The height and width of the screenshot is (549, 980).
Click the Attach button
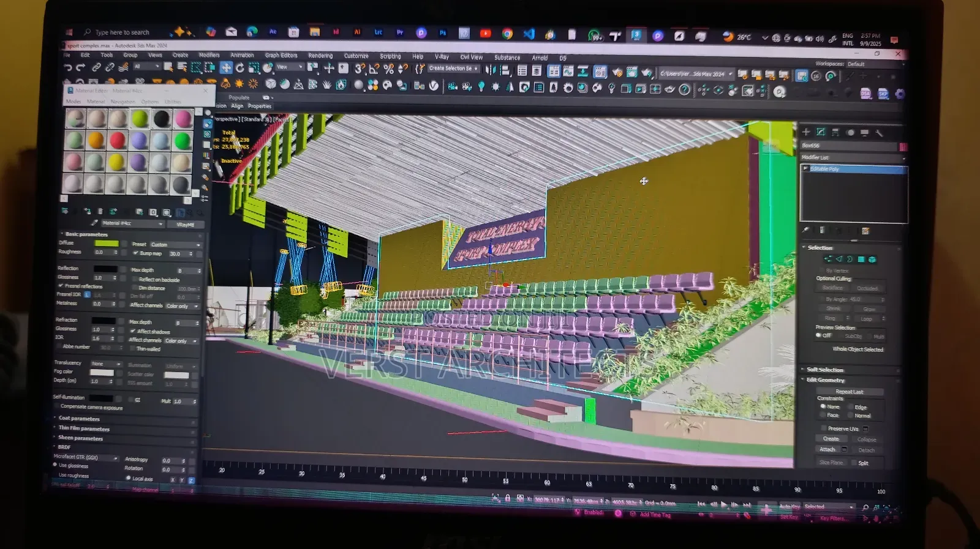827,449
